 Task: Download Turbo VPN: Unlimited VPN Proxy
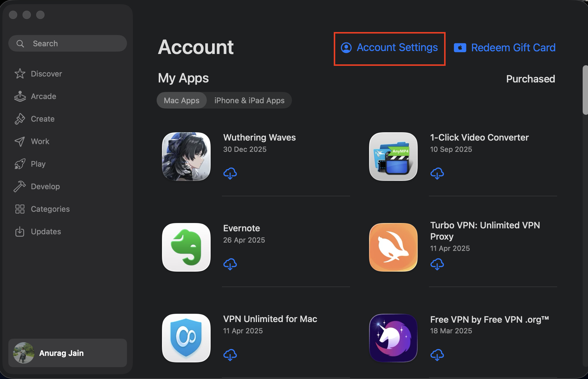coord(437,264)
